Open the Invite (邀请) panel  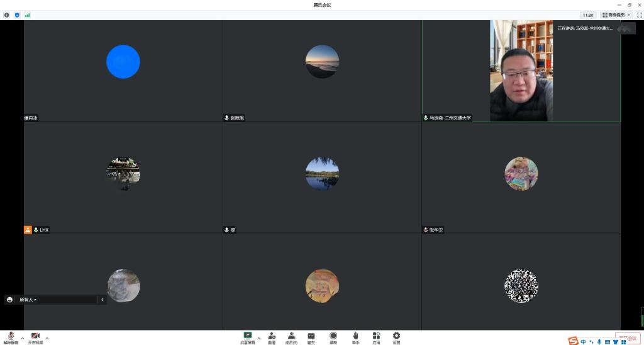(272, 336)
